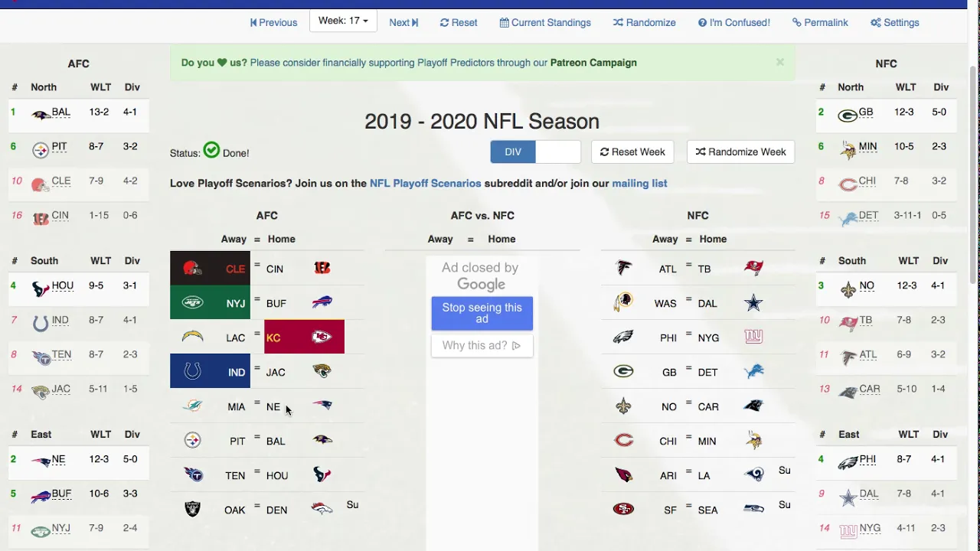Click Why this ad? button
The width and height of the screenshot is (980, 551).
point(482,345)
